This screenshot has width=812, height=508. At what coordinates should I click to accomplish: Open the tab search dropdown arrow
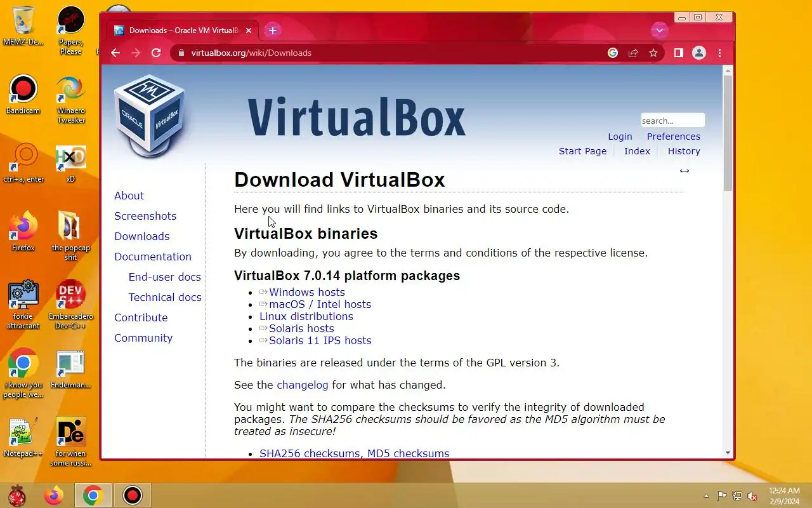[x=659, y=30]
